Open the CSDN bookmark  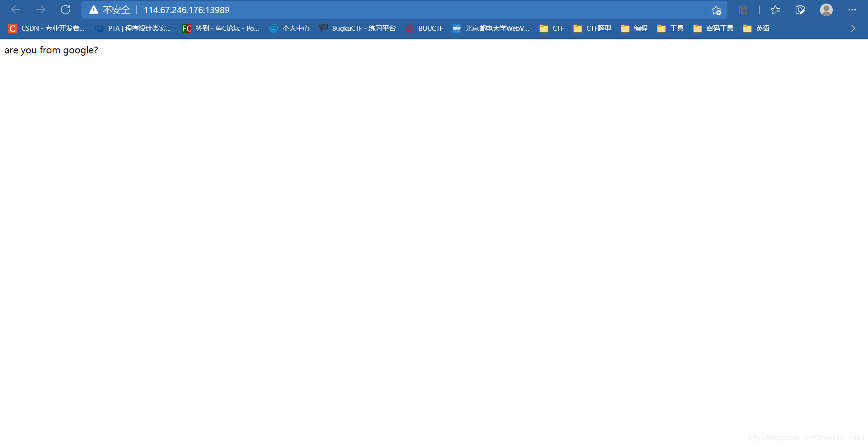(x=46, y=28)
